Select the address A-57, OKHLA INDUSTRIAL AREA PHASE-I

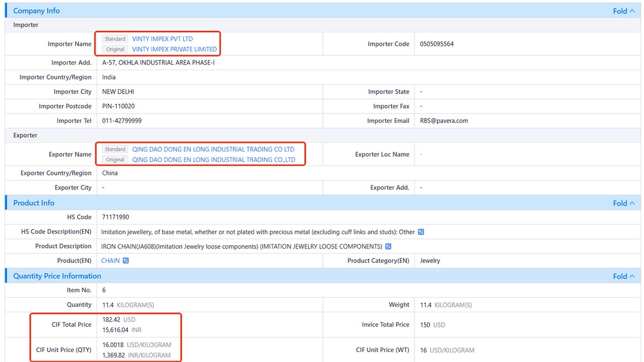pos(158,63)
